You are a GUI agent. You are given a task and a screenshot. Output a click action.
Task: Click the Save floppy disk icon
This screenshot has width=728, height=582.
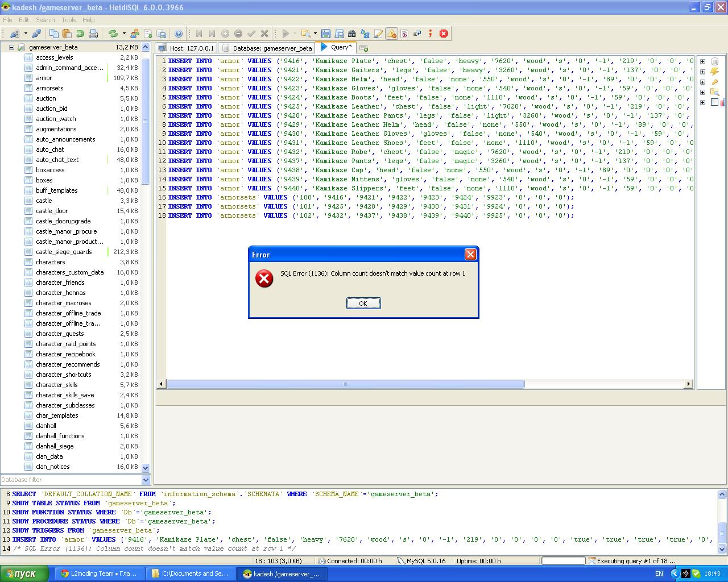pos(326,34)
